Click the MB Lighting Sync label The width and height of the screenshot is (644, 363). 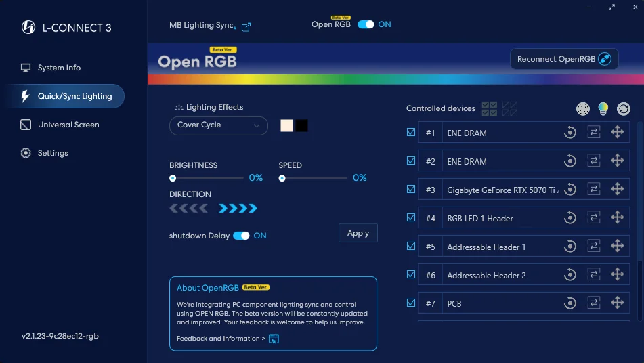(201, 25)
